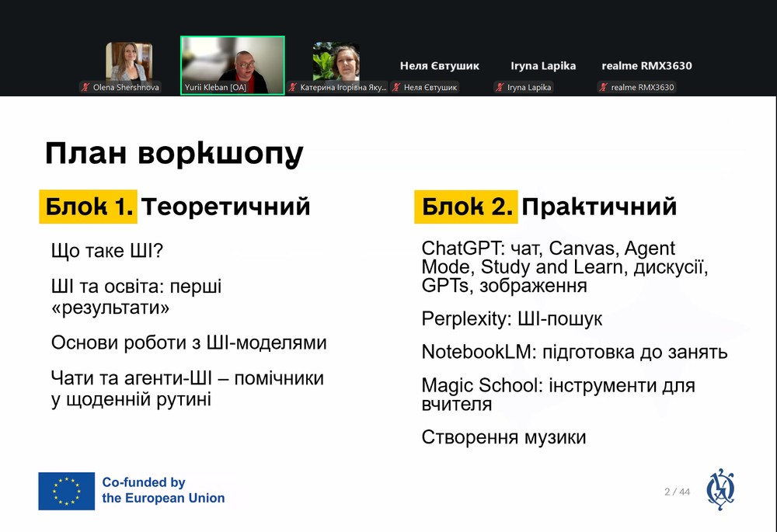The height and width of the screenshot is (532, 777).
Task: Select Olena Shershnova's video thumbnail
Action: coord(129,61)
